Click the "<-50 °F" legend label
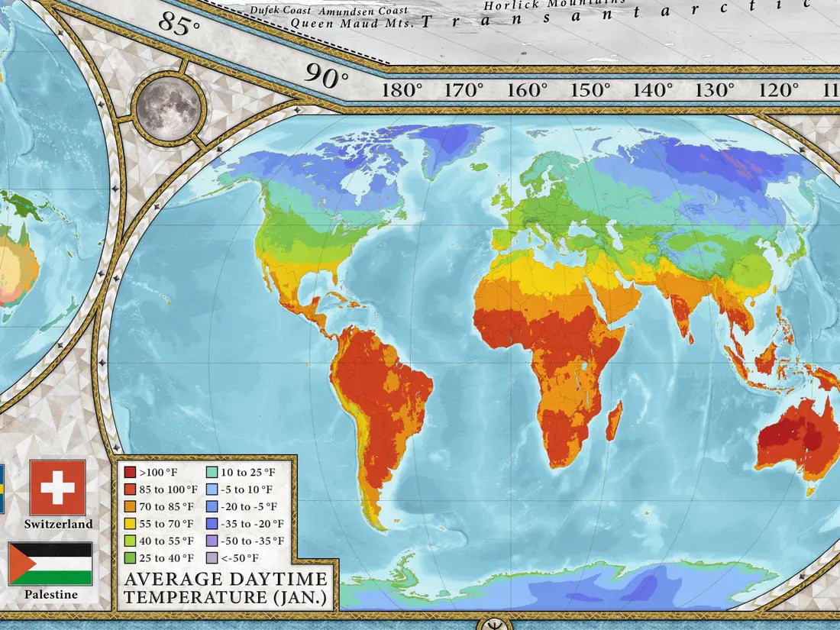Image resolution: width=840 pixels, height=630 pixels. pos(240,558)
